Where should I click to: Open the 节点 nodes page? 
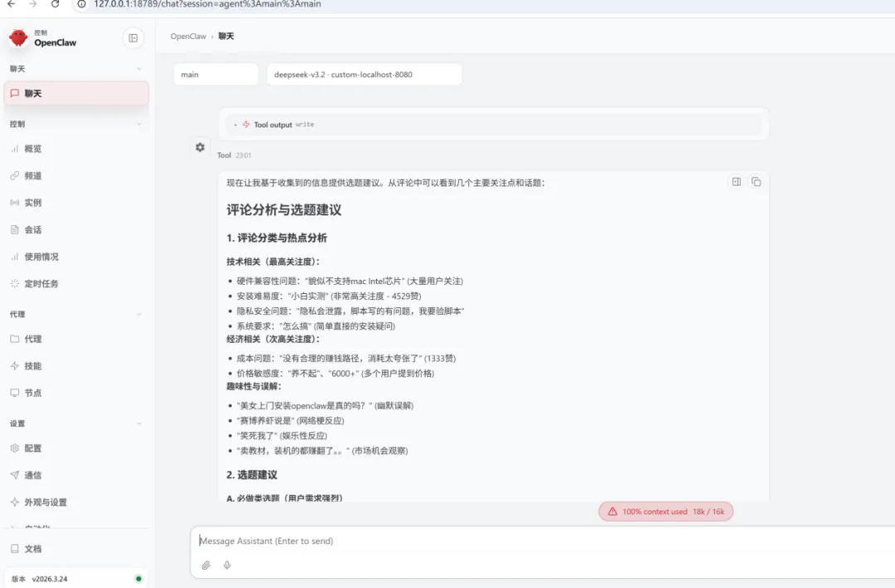pyautogui.click(x=76, y=393)
